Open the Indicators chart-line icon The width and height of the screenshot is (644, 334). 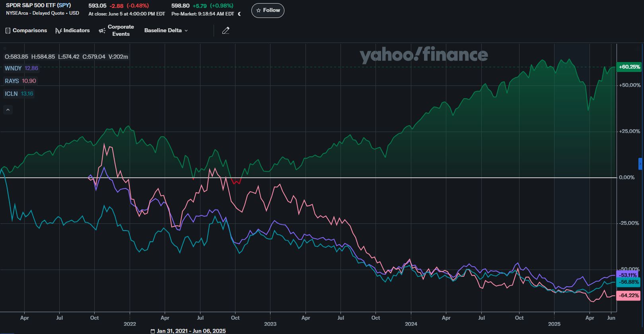click(58, 31)
